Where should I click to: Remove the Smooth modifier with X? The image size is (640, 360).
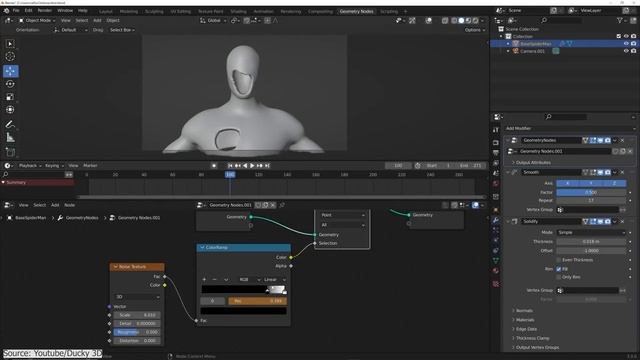[x=622, y=172]
